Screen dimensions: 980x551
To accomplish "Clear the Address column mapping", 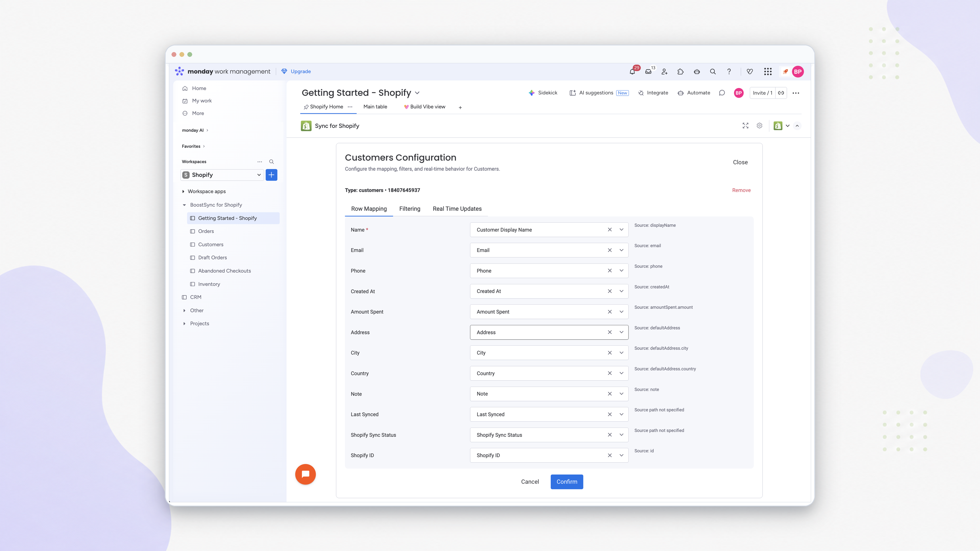I will (x=610, y=332).
